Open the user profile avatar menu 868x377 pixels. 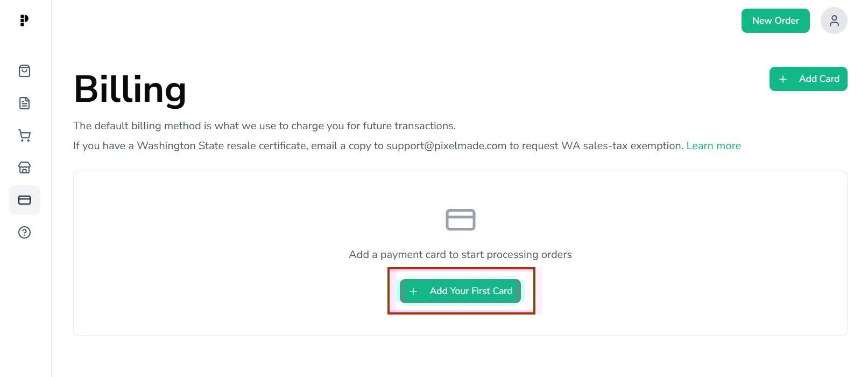[834, 20]
